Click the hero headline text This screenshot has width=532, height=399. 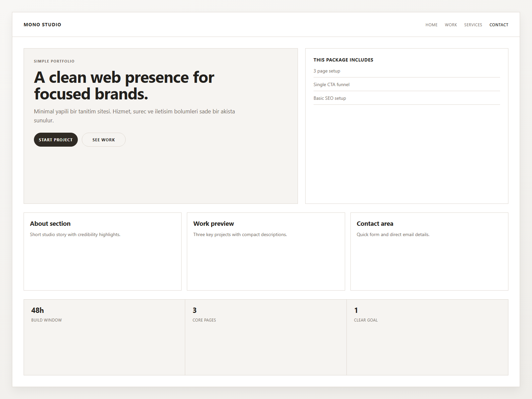click(x=124, y=85)
